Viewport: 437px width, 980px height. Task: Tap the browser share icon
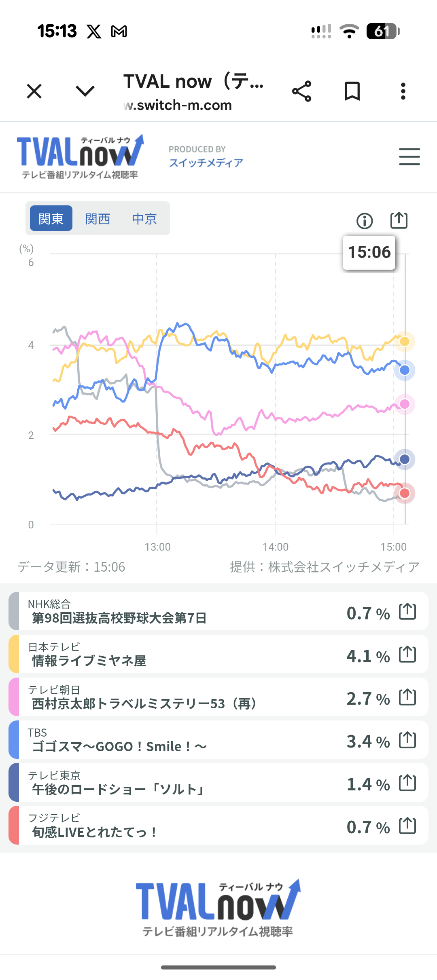[302, 91]
